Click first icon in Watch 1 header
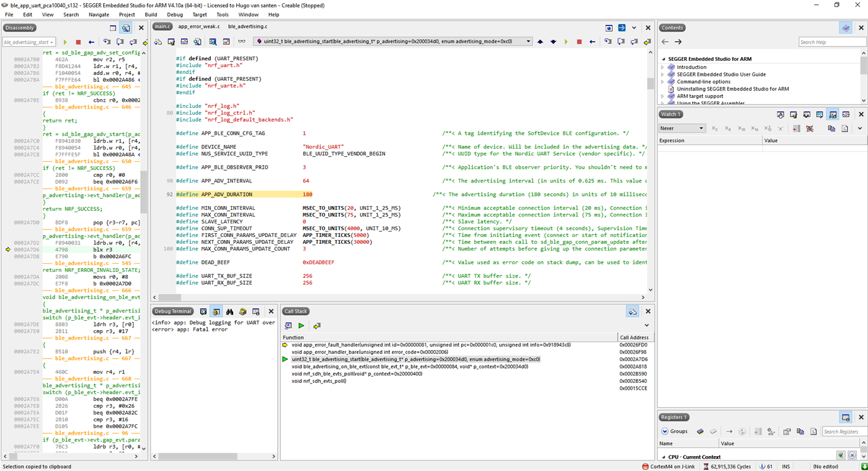 click(781, 114)
